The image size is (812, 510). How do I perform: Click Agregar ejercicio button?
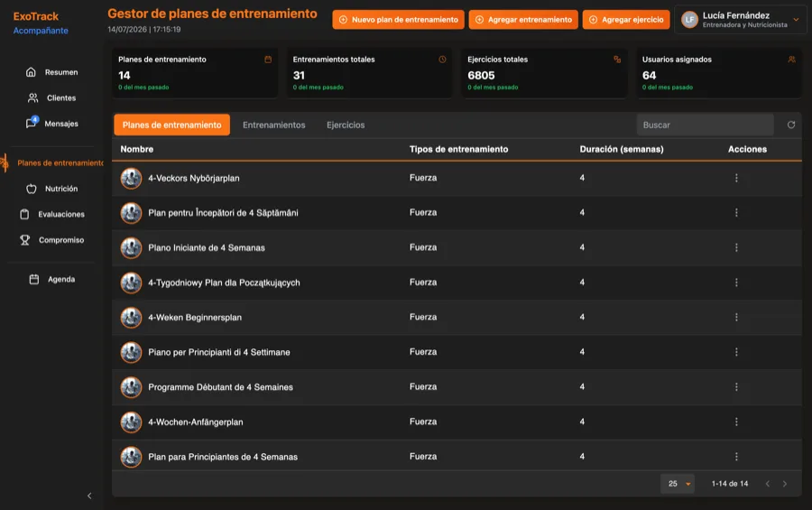tap(625, 20)
